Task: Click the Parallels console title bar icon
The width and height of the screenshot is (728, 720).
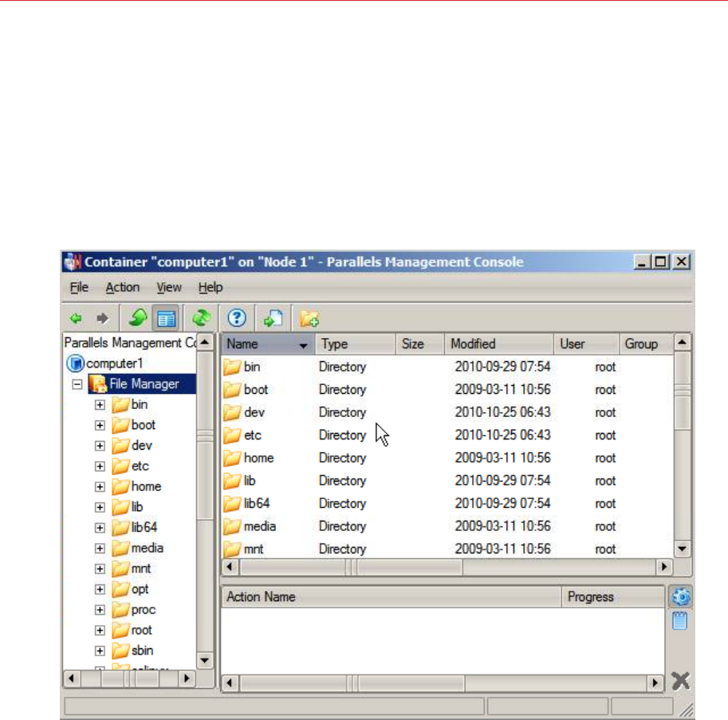Action: [73, 262]
